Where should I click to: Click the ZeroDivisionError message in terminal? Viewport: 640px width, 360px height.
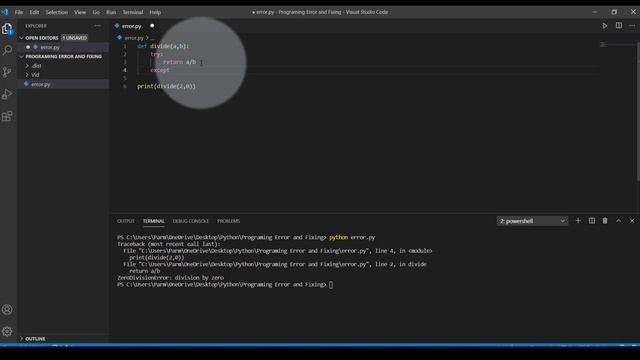point(170,278)
